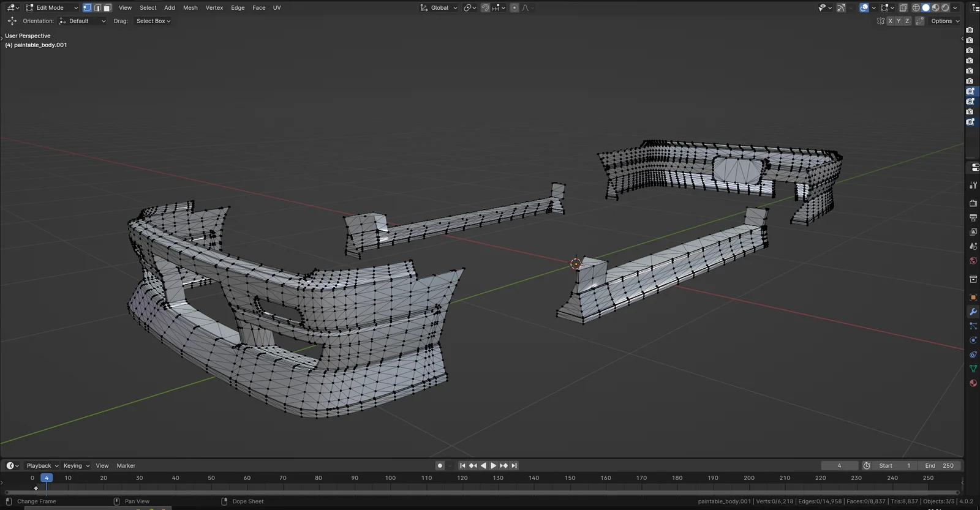The height and width of the screenshot is (510, 980).
Task: Switch to vertex select mode
Action: click(87, 8)
